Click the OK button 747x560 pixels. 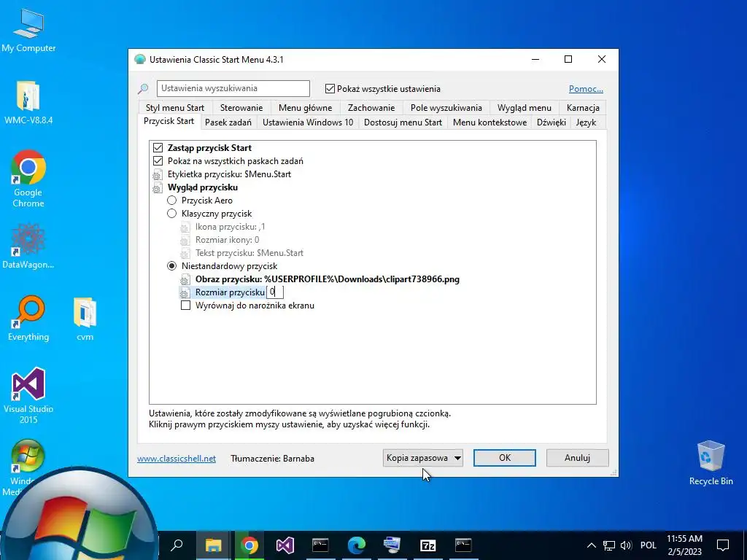point(505,458)
